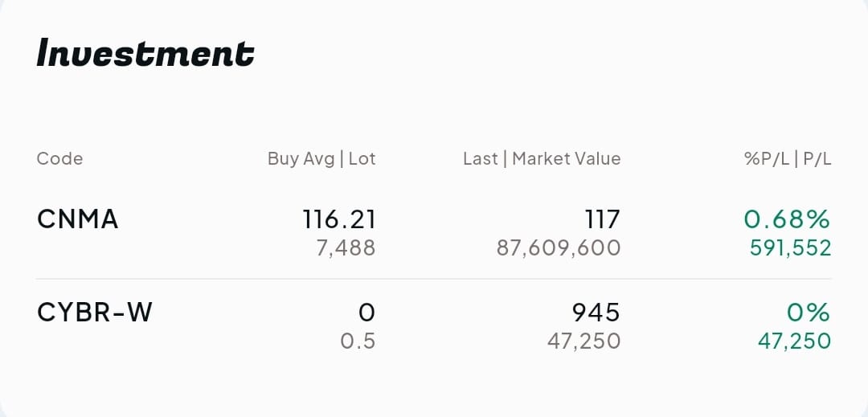Select CNMA profit amount 591,552

coord(790,247)
